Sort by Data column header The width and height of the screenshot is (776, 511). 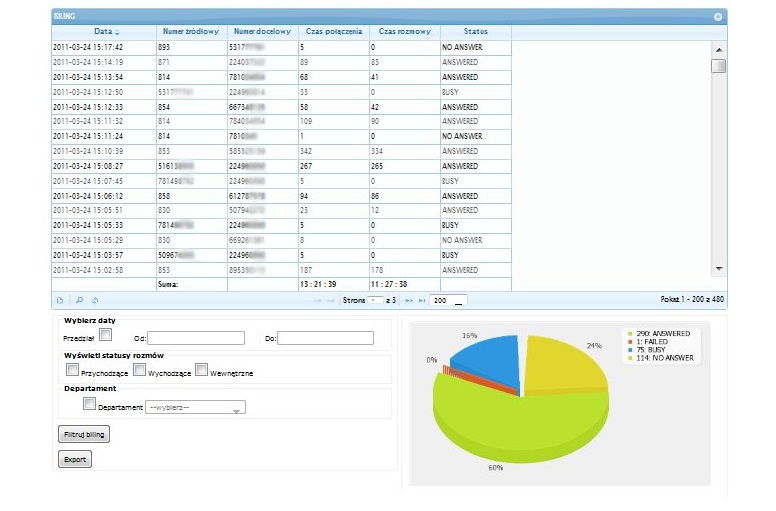[x=103, y=32]
